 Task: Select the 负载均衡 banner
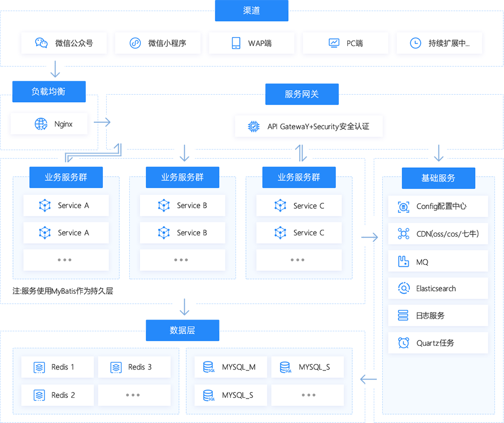pyautogui.click(x=49, y=92)
